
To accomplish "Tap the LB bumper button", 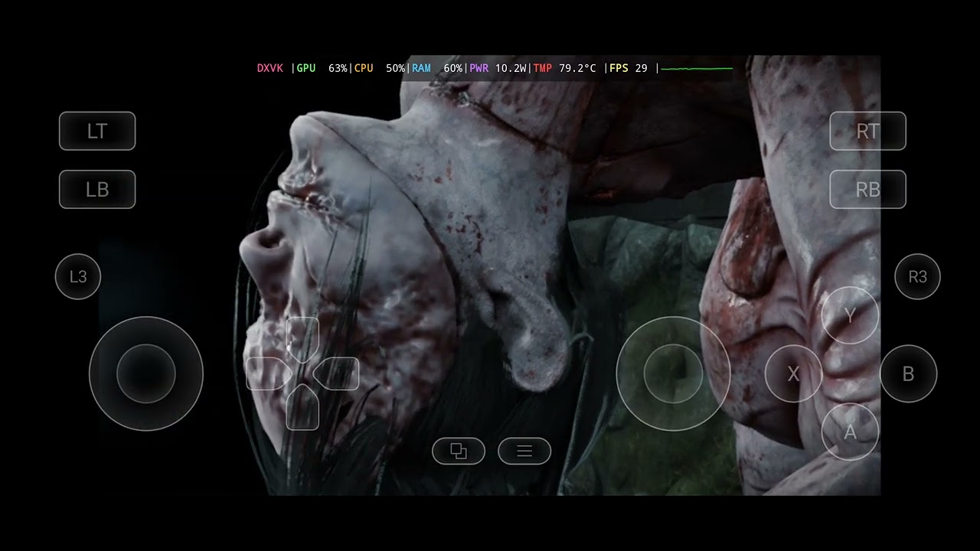I will tap(97, 189).
